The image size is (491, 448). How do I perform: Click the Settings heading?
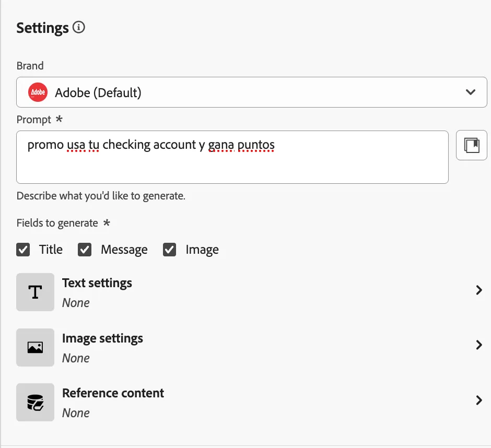(x=43, y=28)
